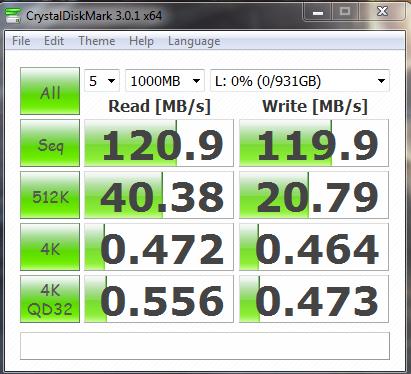Select the 512K write result 20.79

[314, 195]
